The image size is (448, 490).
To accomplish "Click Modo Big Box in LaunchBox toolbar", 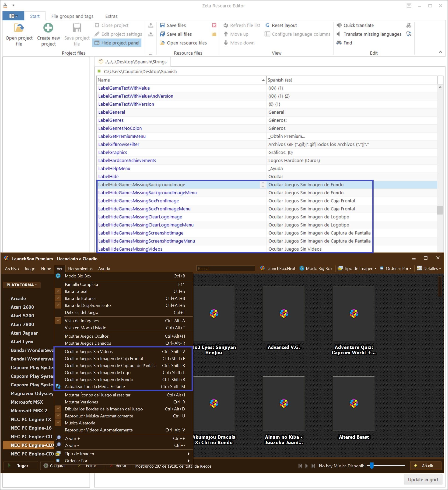I will pyautogui.click(x=316, y=268).
